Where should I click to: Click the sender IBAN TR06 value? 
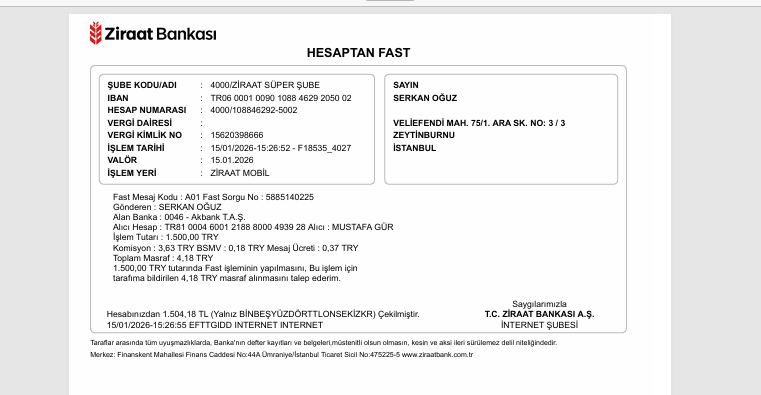[281, 98]
